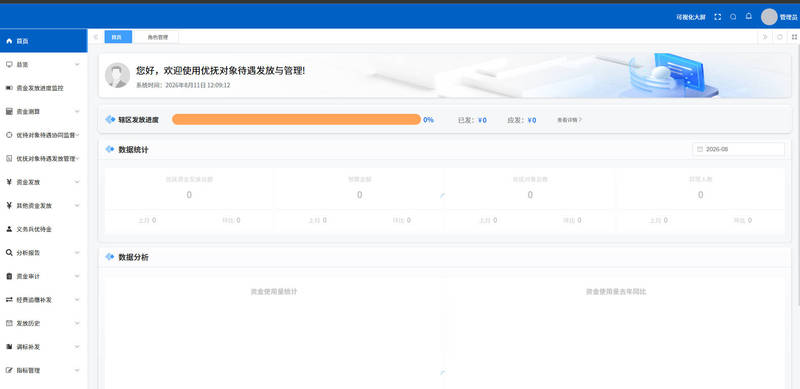800x389 pixels.
Task: Open the 可视化大屏 link
Action: click(x=691, y=17)
